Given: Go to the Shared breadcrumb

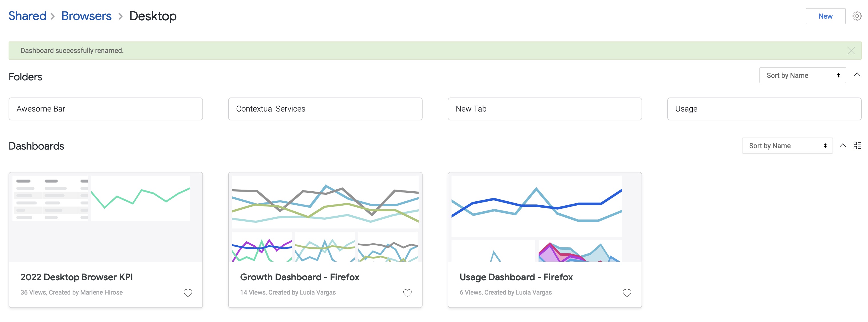Looking at the screenshot, I should 27,16.
